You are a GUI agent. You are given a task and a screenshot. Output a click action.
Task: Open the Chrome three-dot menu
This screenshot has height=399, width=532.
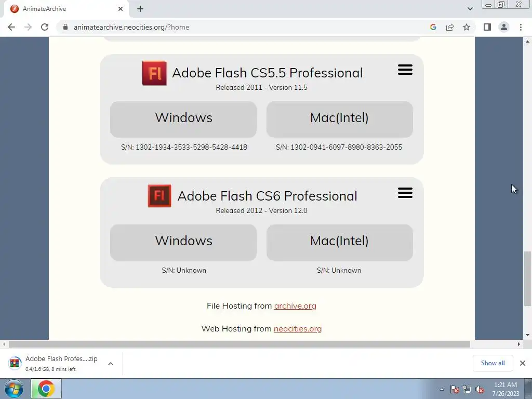521,27
